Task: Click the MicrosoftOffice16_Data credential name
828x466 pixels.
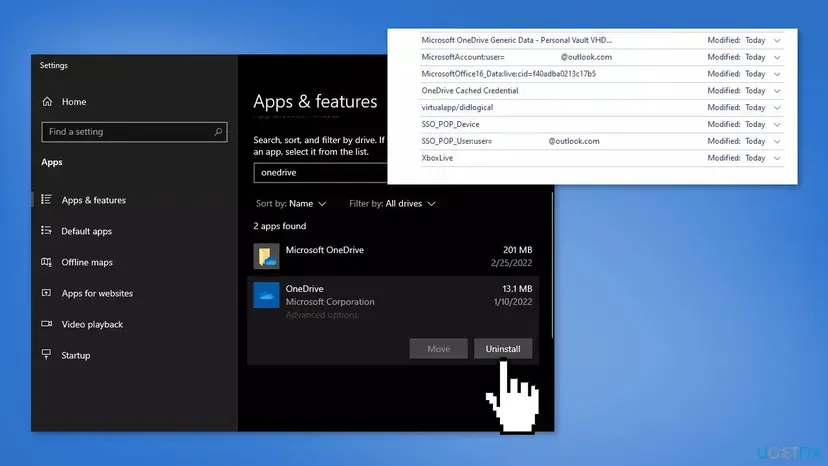Action: click(509, 74)
